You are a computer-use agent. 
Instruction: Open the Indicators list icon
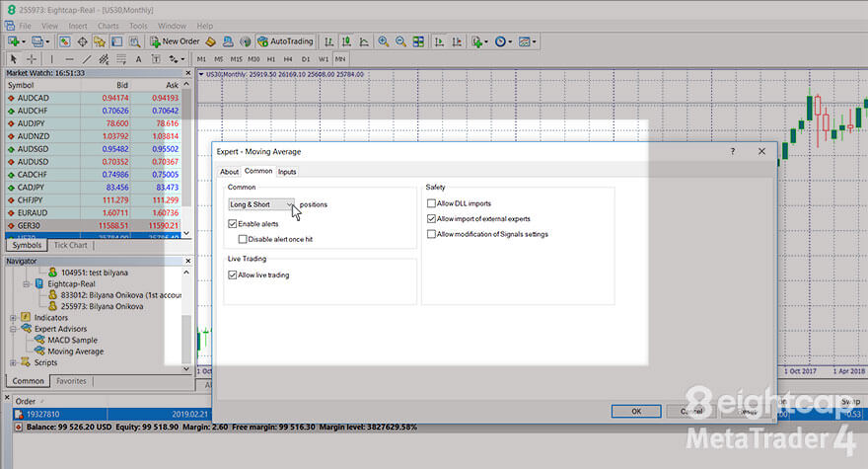point(477,41)
